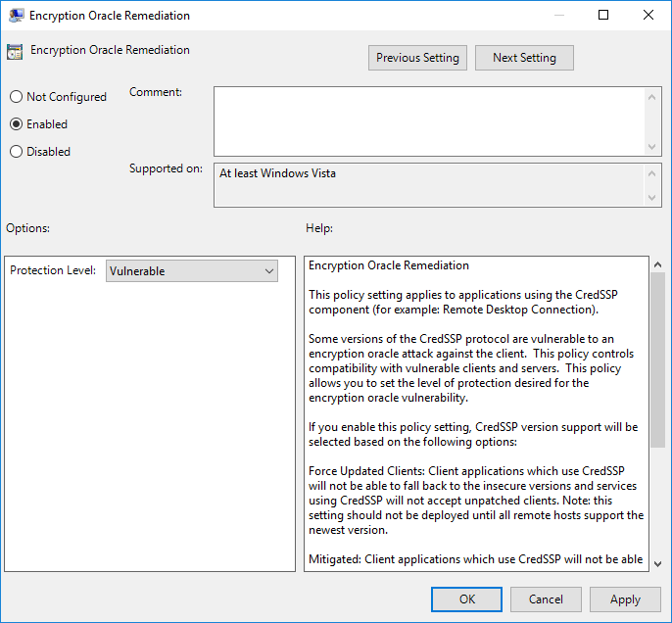Select the Not Configured radio button
This screenshot has height=623, width=672.
16,97
